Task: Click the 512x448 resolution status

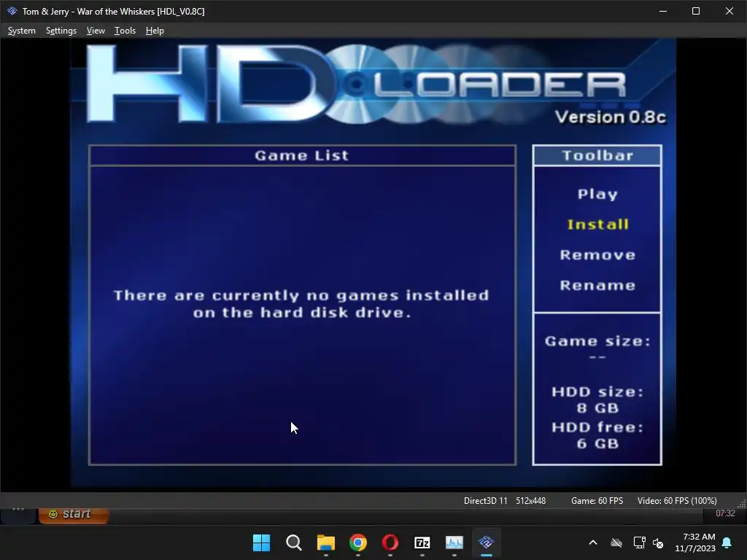Action: [x=531, y=501]
